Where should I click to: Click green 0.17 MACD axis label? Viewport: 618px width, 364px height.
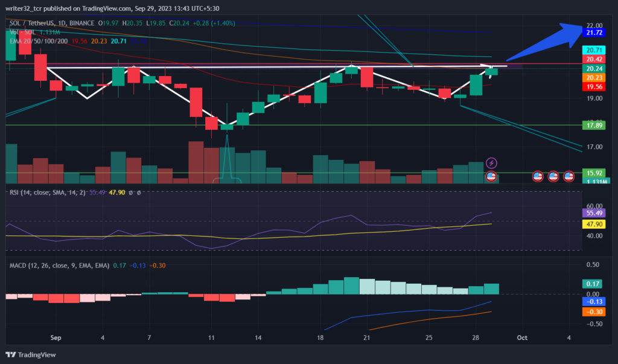point(592,284)
